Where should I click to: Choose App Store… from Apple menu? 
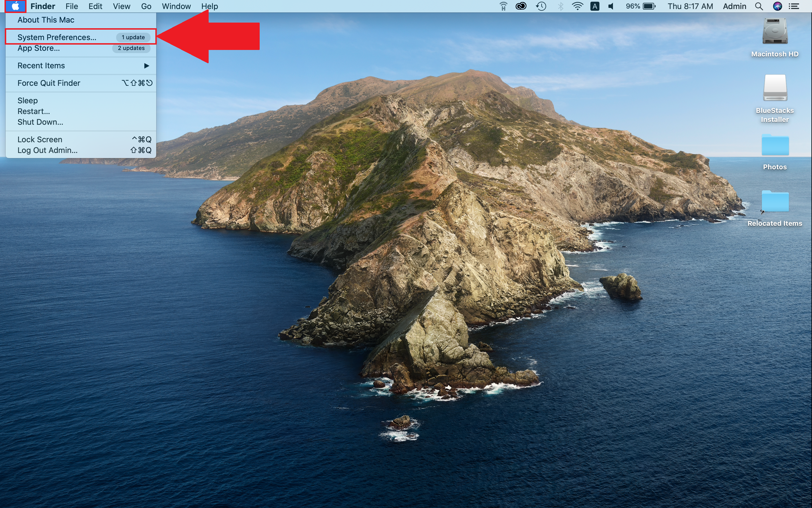pyautogui.click(x=81, y=48)
